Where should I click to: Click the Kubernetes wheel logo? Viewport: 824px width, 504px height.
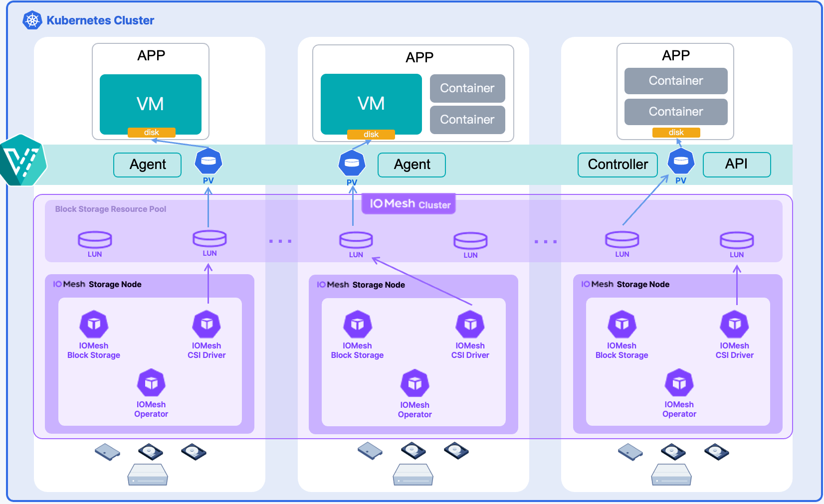coord(32,20)
